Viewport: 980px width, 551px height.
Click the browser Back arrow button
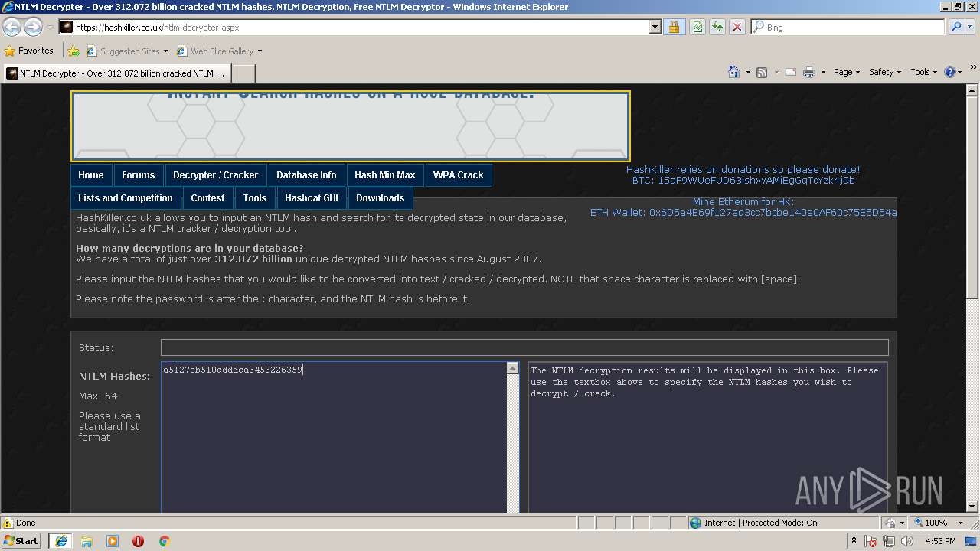pos(12,27)
